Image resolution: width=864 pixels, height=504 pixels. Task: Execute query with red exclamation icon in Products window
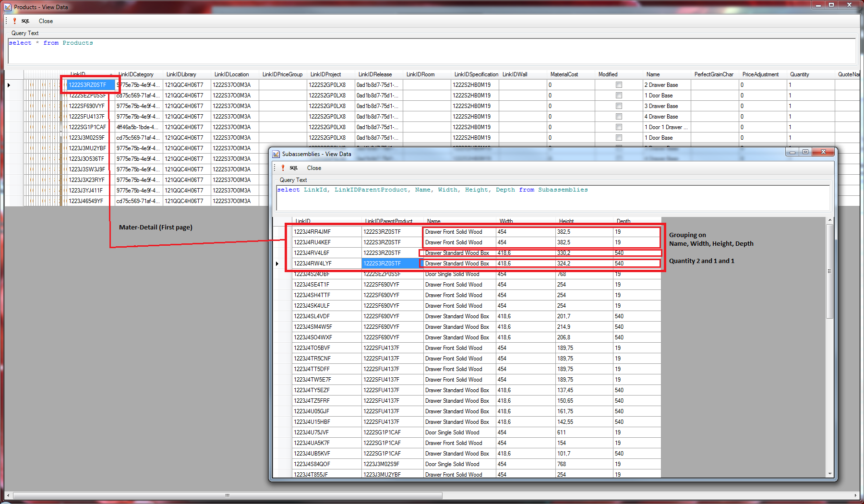14,21
